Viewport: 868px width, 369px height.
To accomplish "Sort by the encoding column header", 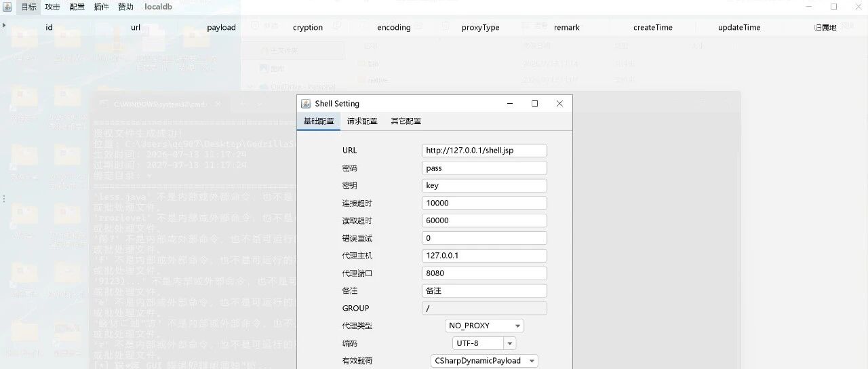I will click(394, 28).
